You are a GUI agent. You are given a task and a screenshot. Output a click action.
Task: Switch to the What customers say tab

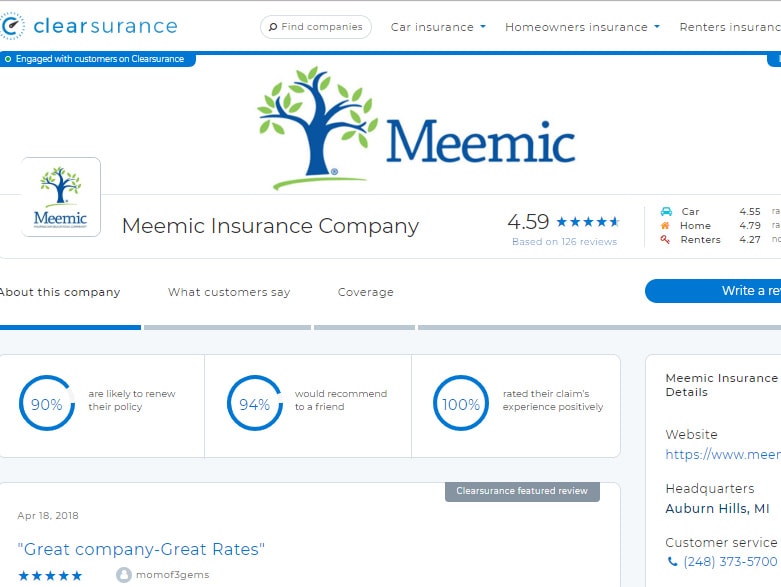tap(229, 292)
